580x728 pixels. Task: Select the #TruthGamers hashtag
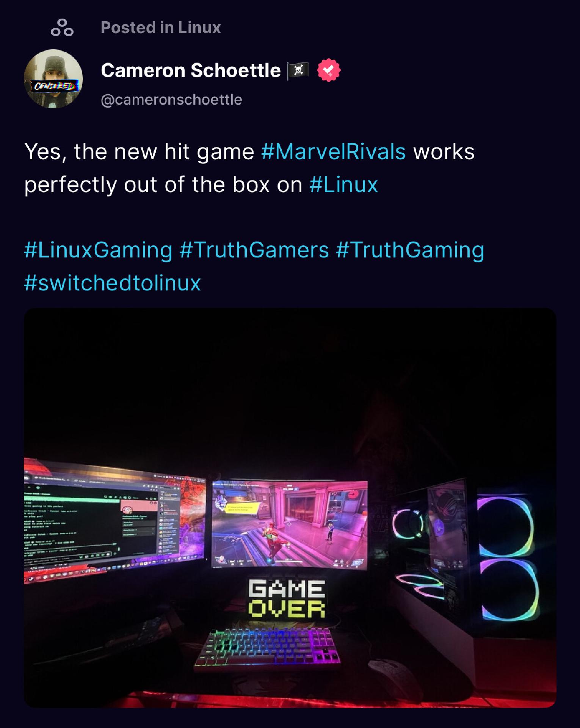(254, 250)
